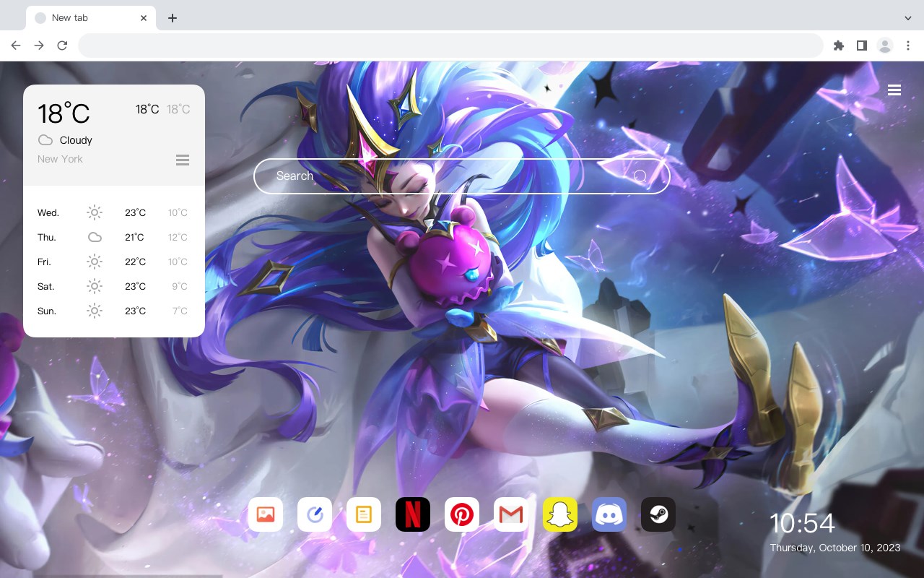
Task: Go back with the back arrow
Action: tap(16, 46)
